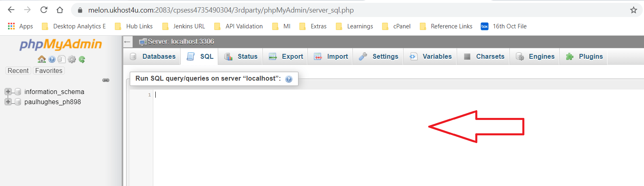Open the Databases tab
Image resolution: width=644 pixels, height=186 pixels.
(152, 57)
